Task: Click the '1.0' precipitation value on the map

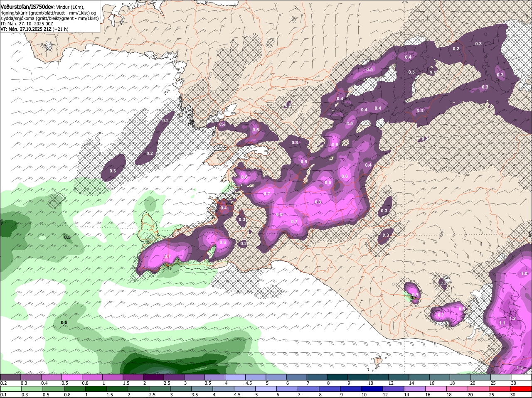Action: (x=524, y=273)
